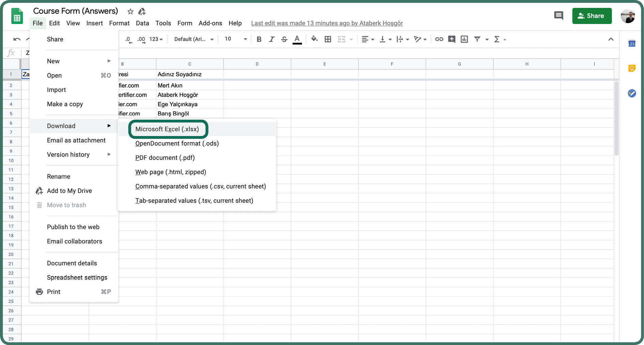Image resolution: width=644 pixels, height=345 pixels.
Task: Toggle strikethrough formatting
Action: (x=284, y=39)
